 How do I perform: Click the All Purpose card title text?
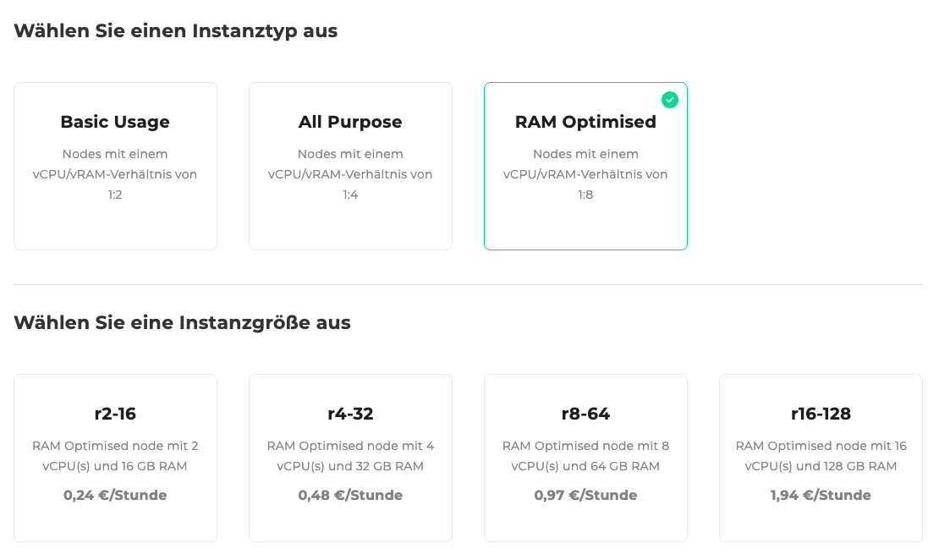[x=350, y=122]
